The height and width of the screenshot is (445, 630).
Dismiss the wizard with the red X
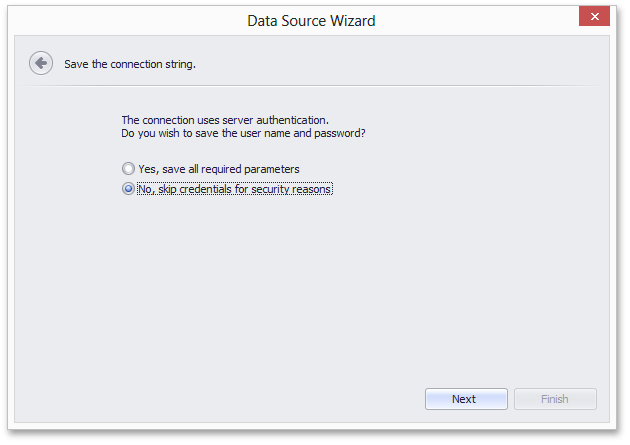[x=594, y=16]
